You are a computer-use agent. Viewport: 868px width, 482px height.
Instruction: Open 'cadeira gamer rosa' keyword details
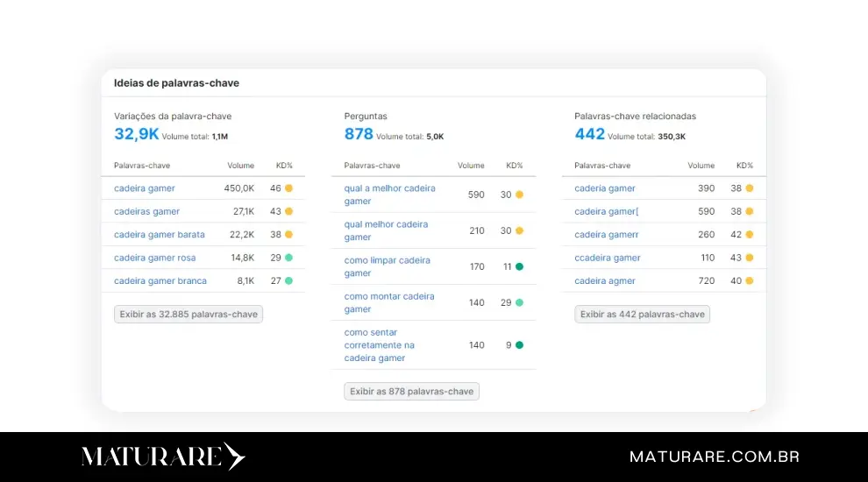pos(154,258)
